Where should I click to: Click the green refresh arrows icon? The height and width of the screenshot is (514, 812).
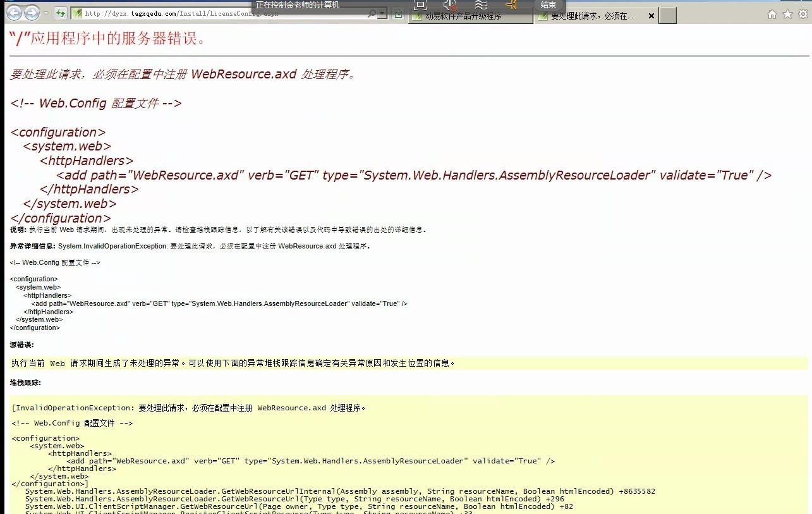[61, 13]
